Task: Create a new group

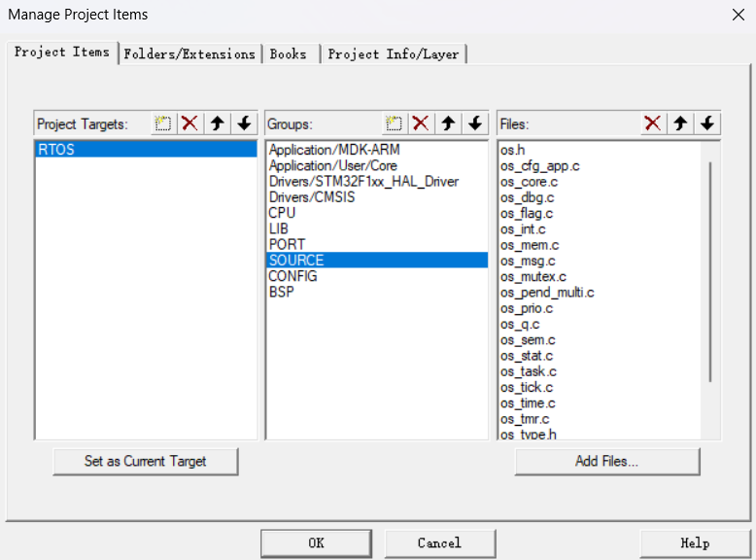Action: click(x=394, y=123)
